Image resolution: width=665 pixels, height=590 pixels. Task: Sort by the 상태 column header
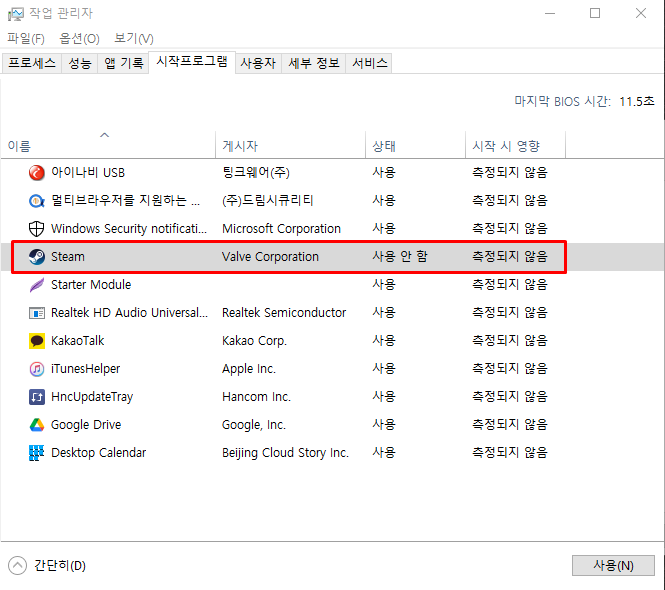[x=415, y=146]
